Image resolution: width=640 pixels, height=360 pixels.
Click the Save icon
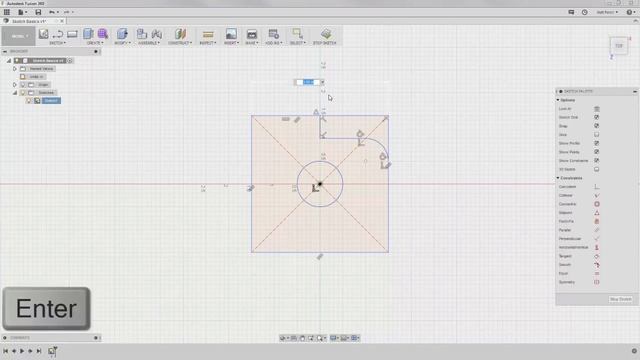point(38,12)
